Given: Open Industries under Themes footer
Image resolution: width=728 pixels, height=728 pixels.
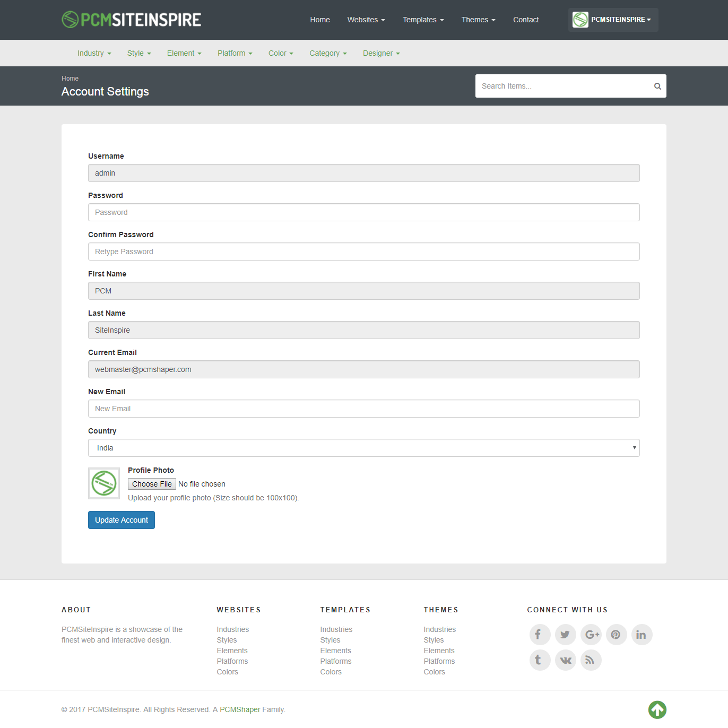Looking at the screenshot, I should [x=439, y=629].
